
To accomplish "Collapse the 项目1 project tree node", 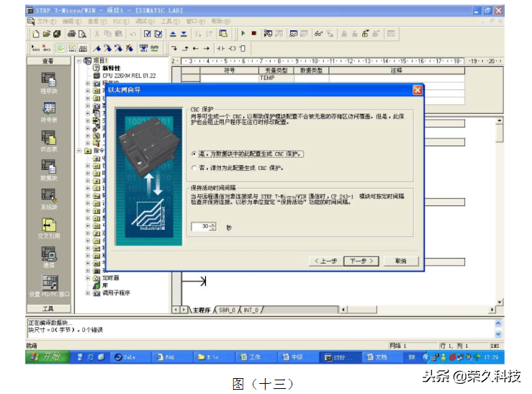I will pyautogui.click(x=80, y=61).
